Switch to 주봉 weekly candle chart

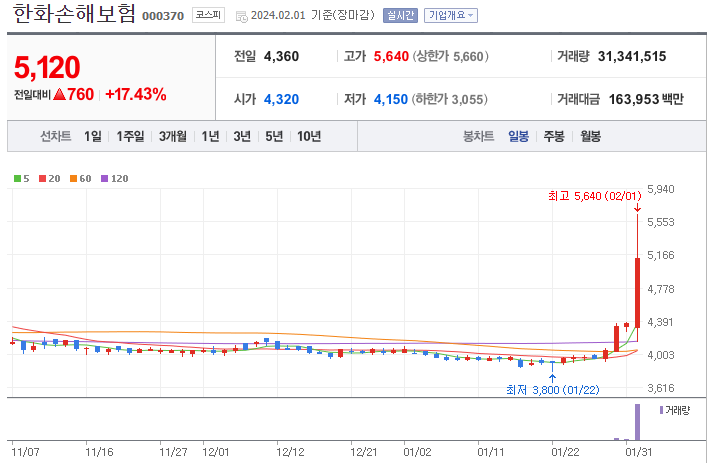[x=554, y=136]
